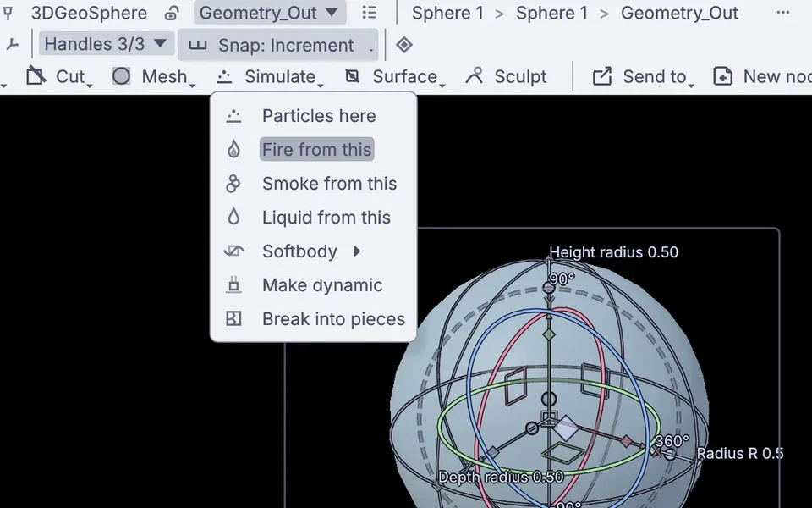Click the green diamond handle on vertical axis

[549, 334]
